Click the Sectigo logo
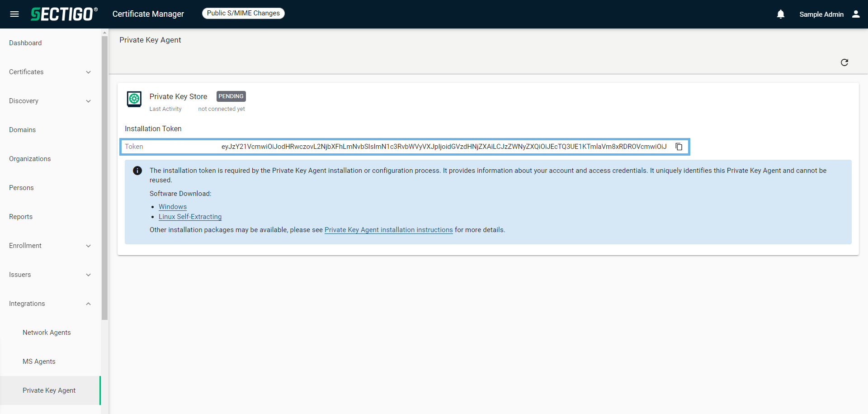 pyautogui.click(x=64, y=14)
